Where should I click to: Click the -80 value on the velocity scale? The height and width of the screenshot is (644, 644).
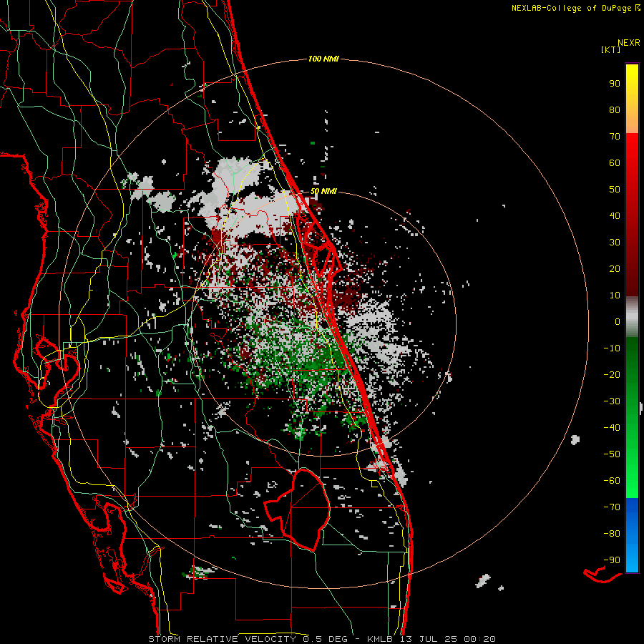coord(612,534)
